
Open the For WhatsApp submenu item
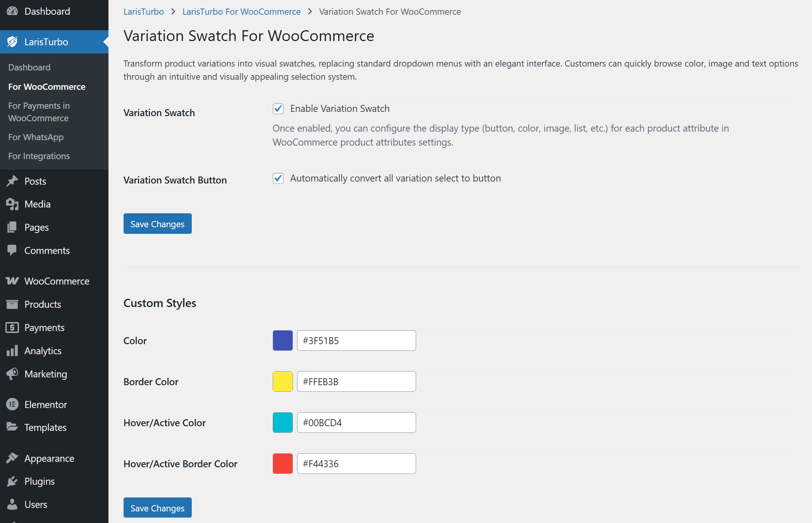pyautogui.click(x=36, y=137)
